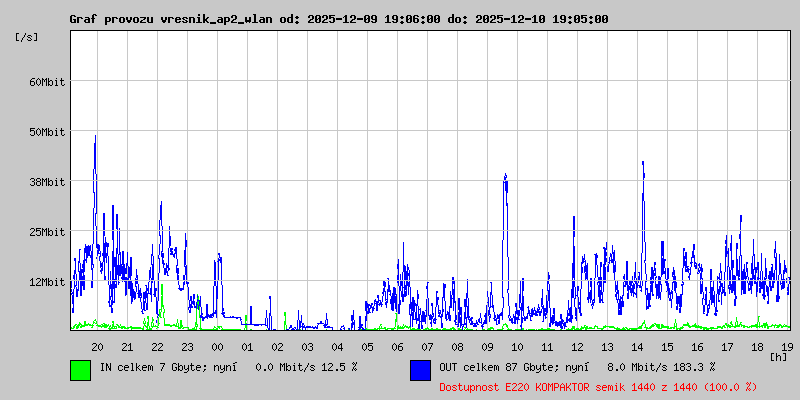Click the red 'Dostupnost E220 KOMPAKTOR' availability line
The width and height of the screenshot is (800, 400).
(x=598, y=387)
